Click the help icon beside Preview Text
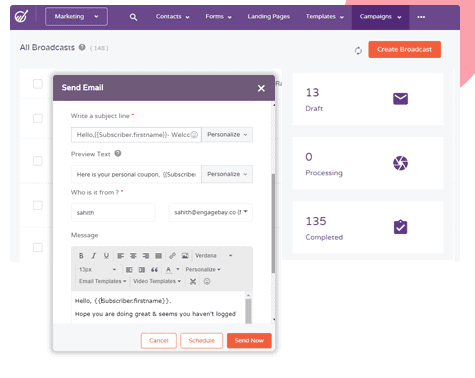 tap(118, 153)
